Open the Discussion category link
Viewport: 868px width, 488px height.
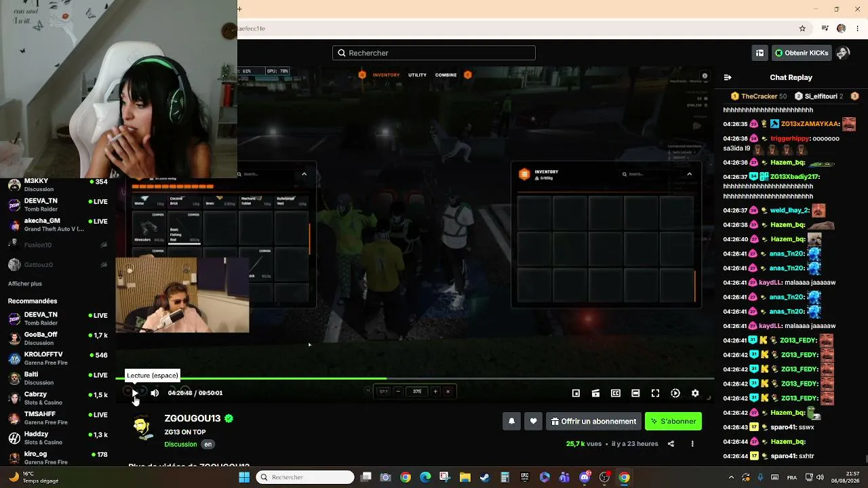[180, 445]
